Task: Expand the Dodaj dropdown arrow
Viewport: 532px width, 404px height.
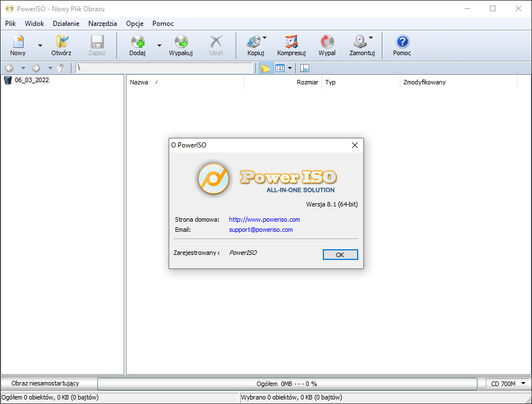Action: (x=159, y=46)
